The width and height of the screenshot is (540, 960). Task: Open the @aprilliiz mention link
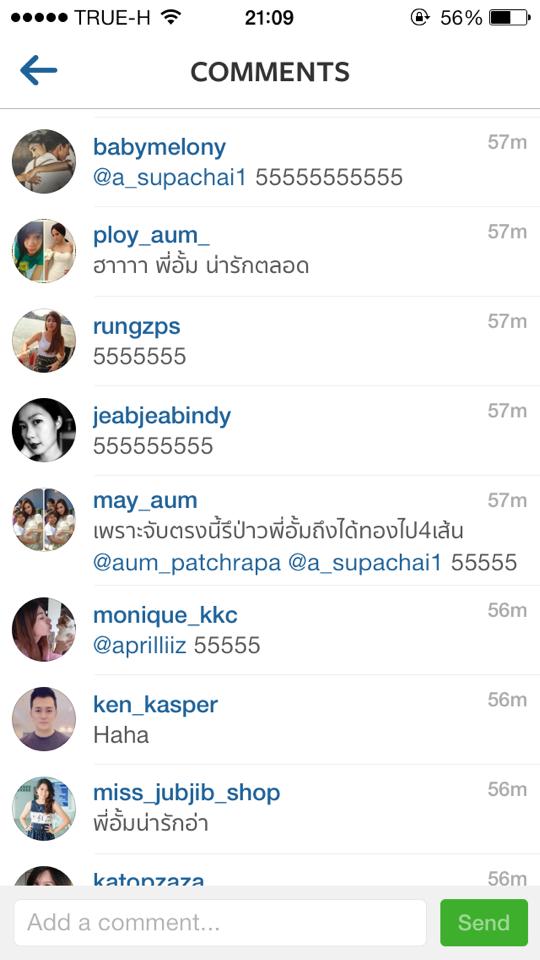pos(140,645)
